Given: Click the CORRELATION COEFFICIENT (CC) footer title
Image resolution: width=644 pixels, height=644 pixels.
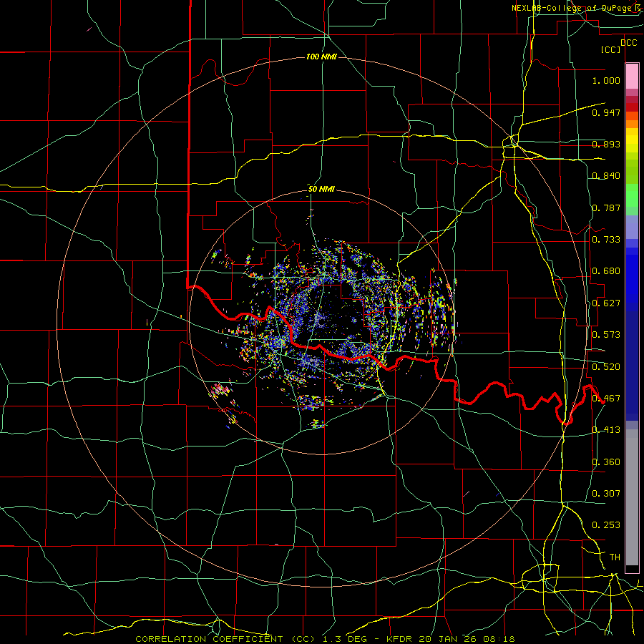Looking at the screenshot, I should tap(224, 639).
